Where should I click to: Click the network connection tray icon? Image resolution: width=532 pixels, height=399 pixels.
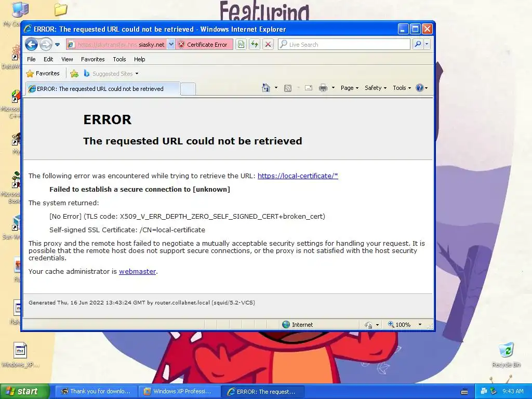pos(484,391)
